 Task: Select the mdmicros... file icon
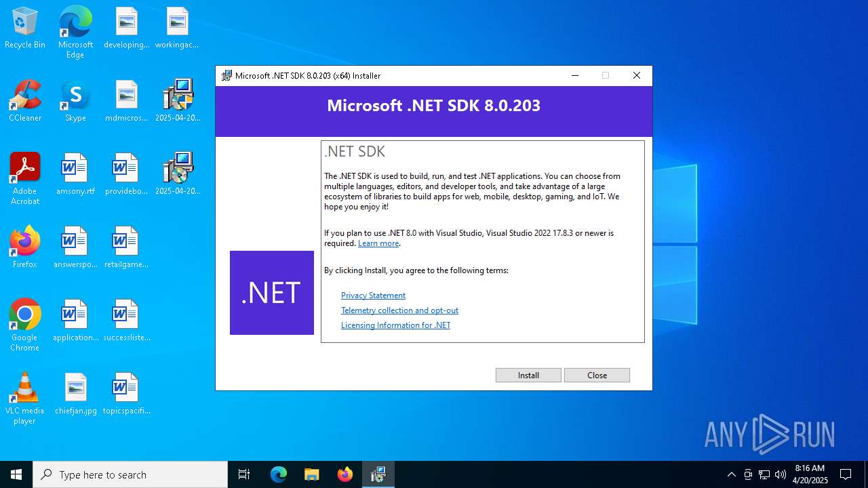coord(126,101)
